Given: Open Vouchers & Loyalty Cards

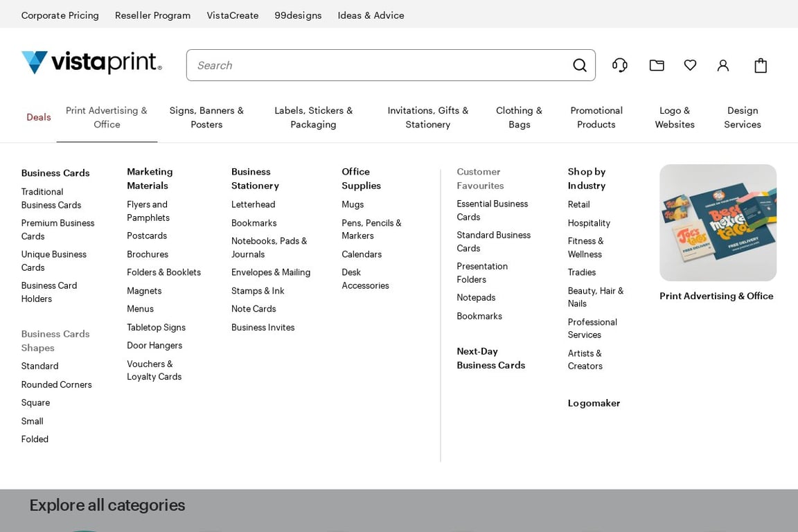Looking at the screenshot, I should [154, 370].
